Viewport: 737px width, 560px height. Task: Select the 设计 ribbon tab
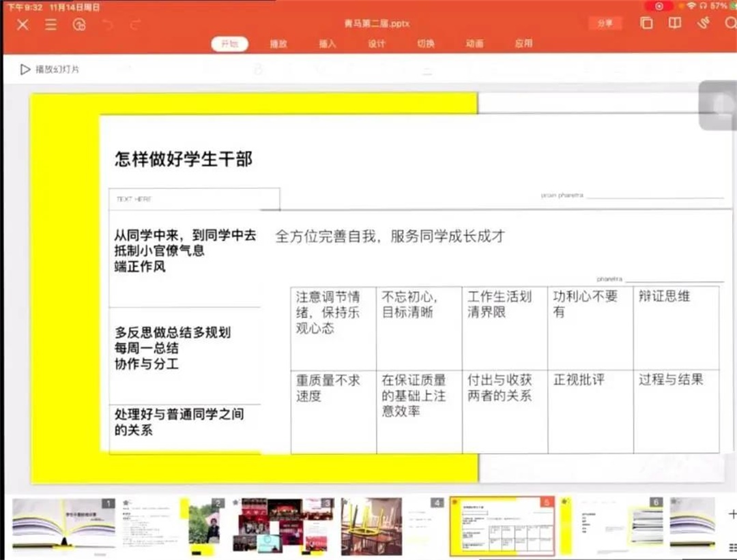[377, 43]
